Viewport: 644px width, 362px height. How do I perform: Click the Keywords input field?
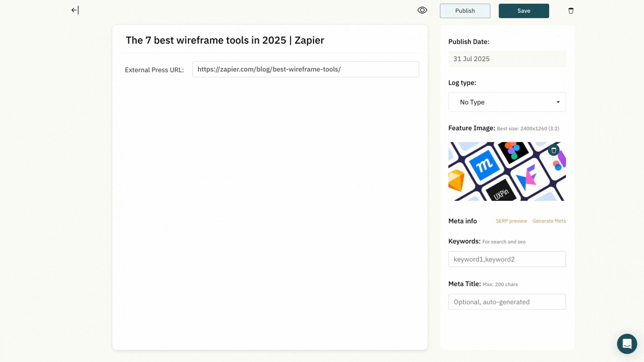coord(507,259)
